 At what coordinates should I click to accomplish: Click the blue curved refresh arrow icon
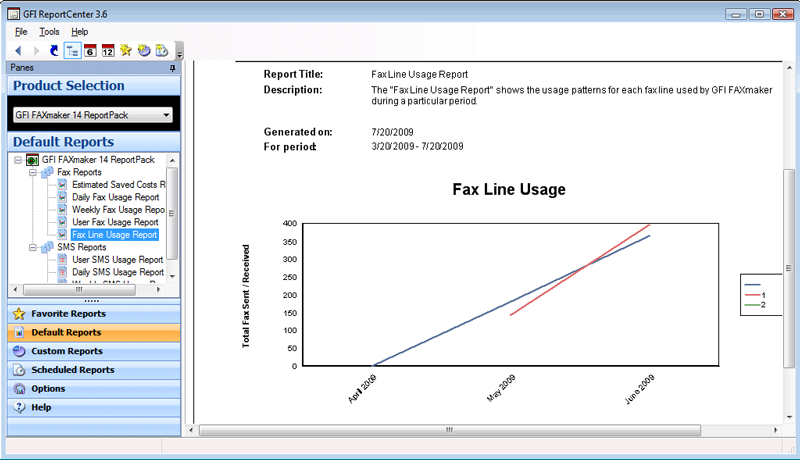(54, 50)
